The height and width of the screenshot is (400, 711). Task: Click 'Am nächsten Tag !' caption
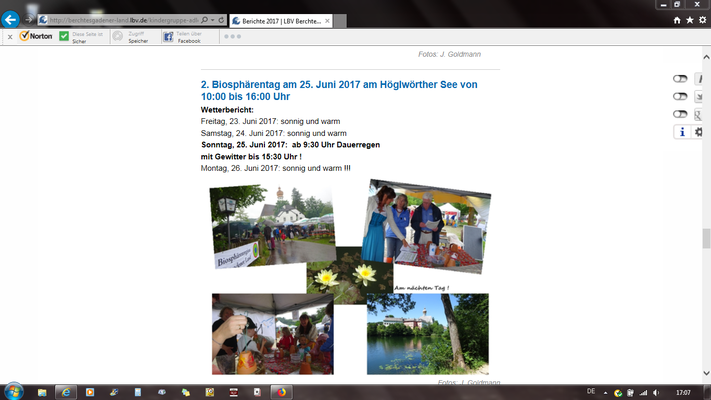coord(421,288)
